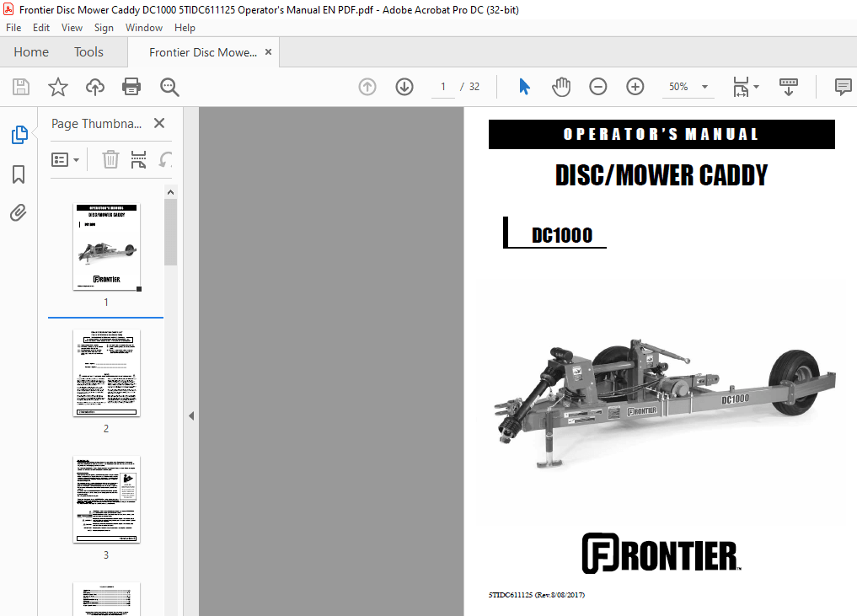Image resolution: width=857 pixels, height=616 pixels.
Task: Activate the Selection arrow tool
Action: tap(525, 86)
